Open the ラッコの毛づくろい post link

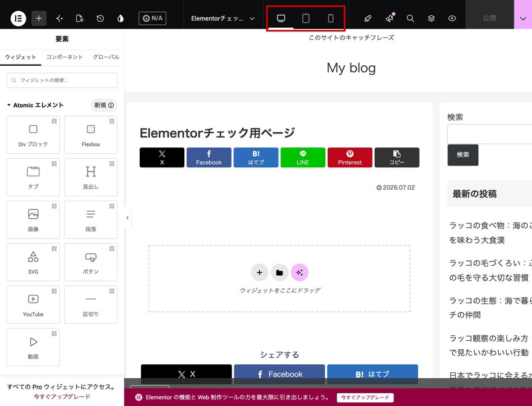coord(491,270)
